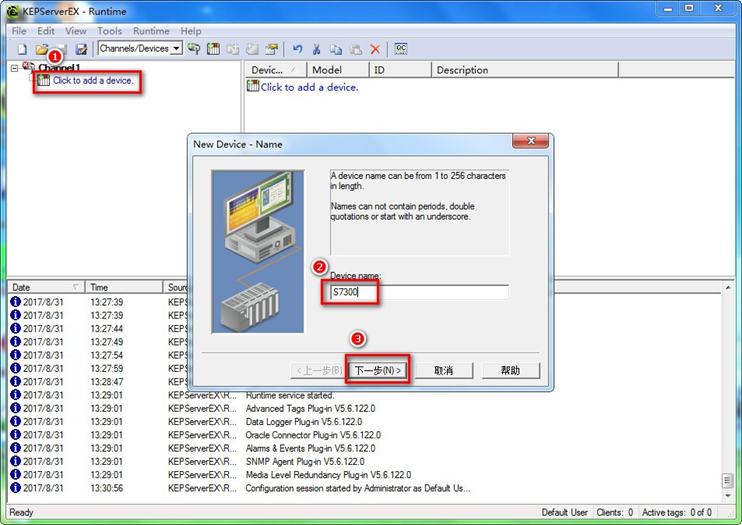The width and height of the screenshot is (742, 525).
Task: Click the 下一步(N) next button
Action: (378, 370)
